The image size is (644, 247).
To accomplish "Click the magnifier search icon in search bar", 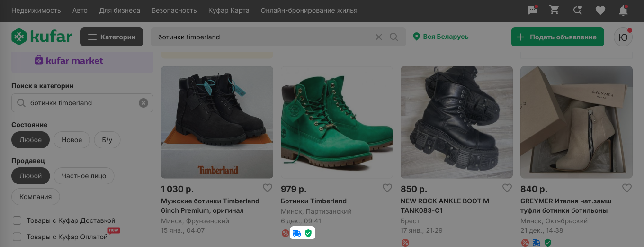I will [394, 37].
